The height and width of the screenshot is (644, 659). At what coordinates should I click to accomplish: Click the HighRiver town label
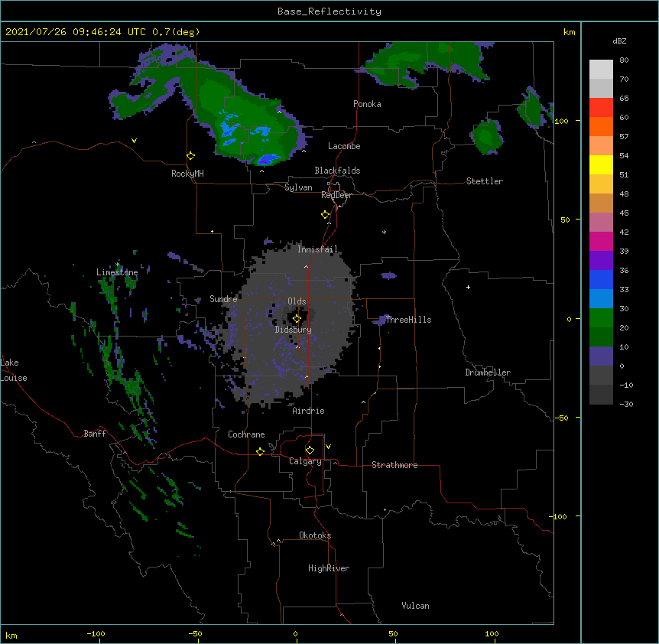[329, 568]
